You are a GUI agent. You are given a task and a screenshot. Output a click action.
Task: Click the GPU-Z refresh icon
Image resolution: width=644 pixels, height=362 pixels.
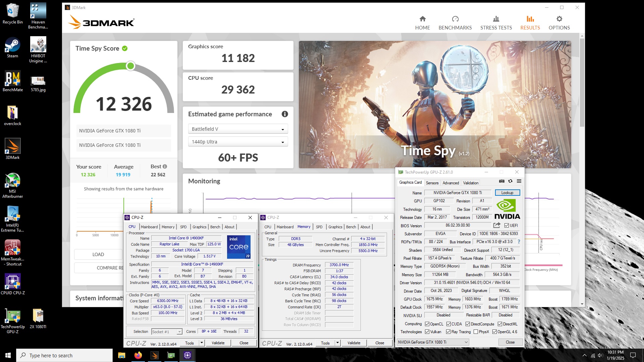(510, 181)
